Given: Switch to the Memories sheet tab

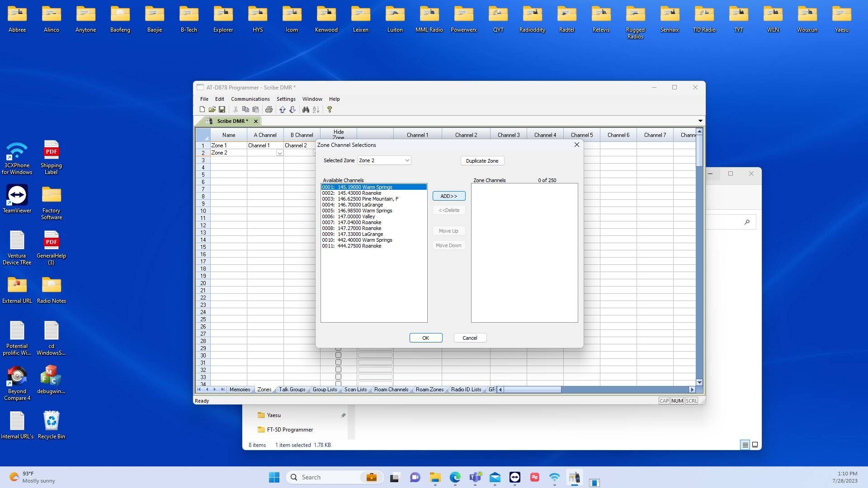Looking at the screenshot, I should coord(240,389).
